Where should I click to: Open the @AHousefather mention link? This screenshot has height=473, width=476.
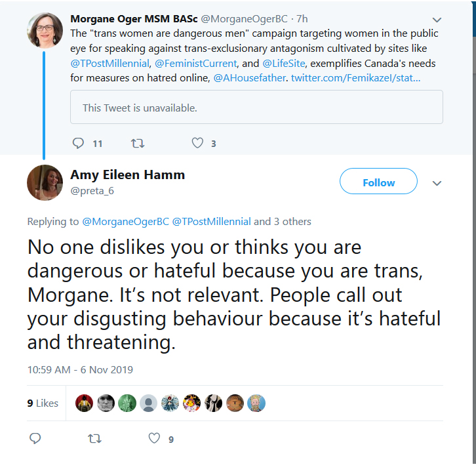(250, 78)
